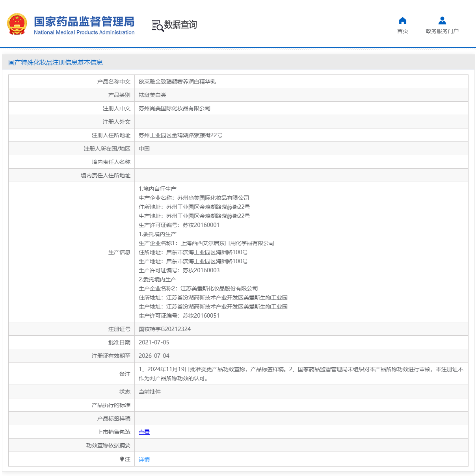476x476 pixels.
Task: Open the 查看 link for 上市销售包装
Action: click(x=144, y=432)
